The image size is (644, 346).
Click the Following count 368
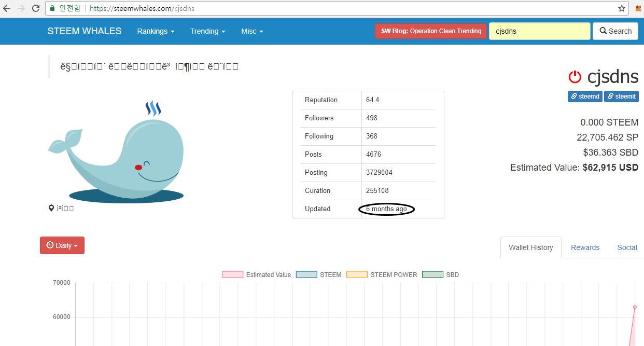pos(372,136)
